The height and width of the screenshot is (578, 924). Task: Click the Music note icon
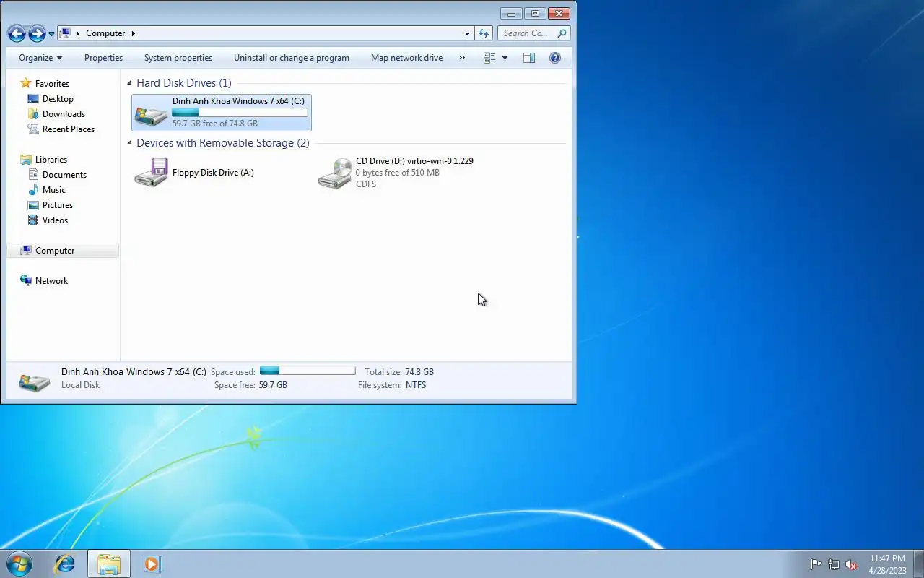pos(33,190)
